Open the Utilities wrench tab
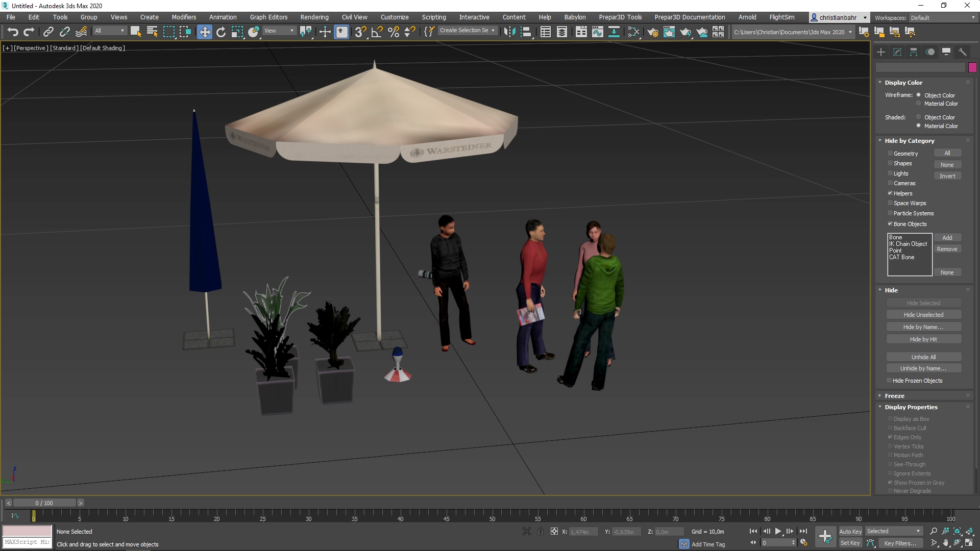 (x=963, y=52)
